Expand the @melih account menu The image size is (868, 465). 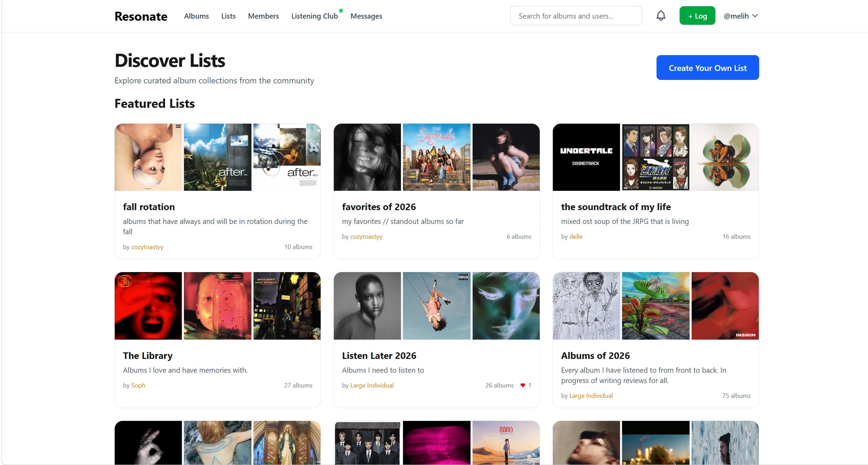pos(741,16)
